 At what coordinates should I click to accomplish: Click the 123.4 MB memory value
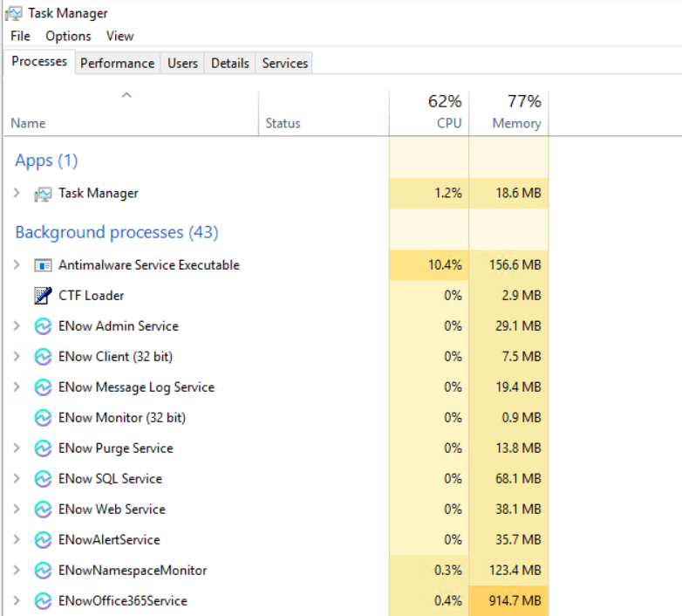(x=515, y=571)
